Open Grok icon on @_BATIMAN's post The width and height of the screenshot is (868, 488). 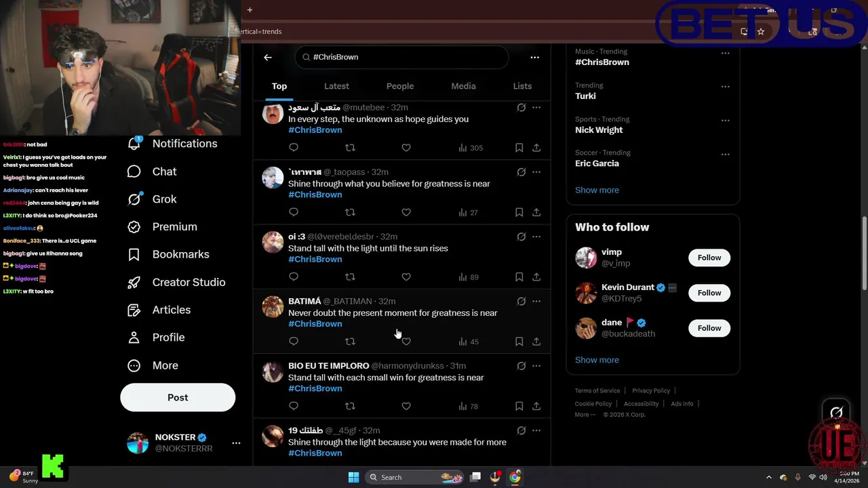(521, 302)
